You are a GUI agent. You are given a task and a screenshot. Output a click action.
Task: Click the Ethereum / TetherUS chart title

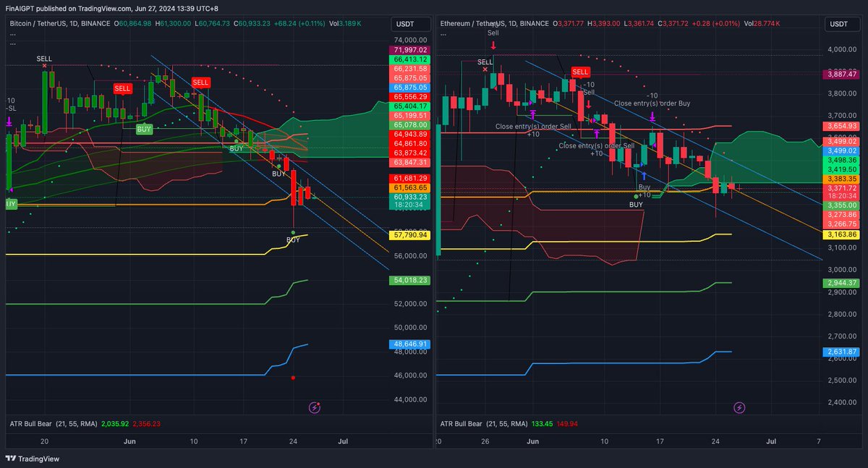tap(495, 23)
